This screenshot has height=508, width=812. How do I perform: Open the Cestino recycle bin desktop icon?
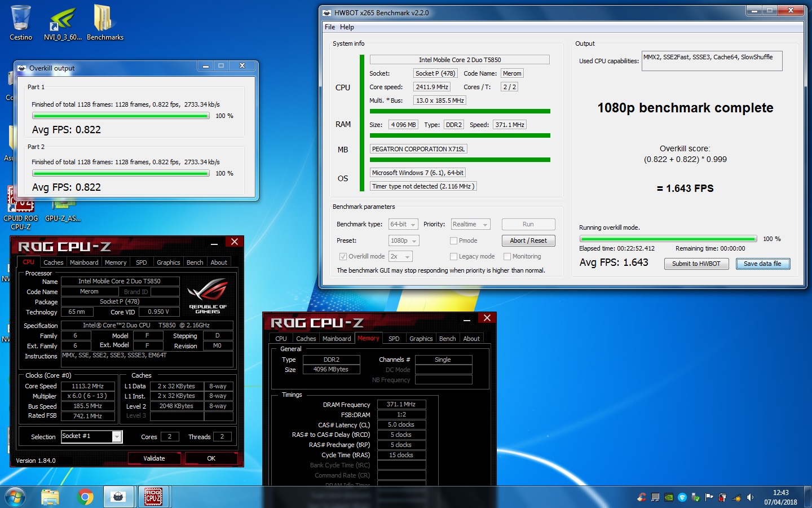tap(21, 23)
